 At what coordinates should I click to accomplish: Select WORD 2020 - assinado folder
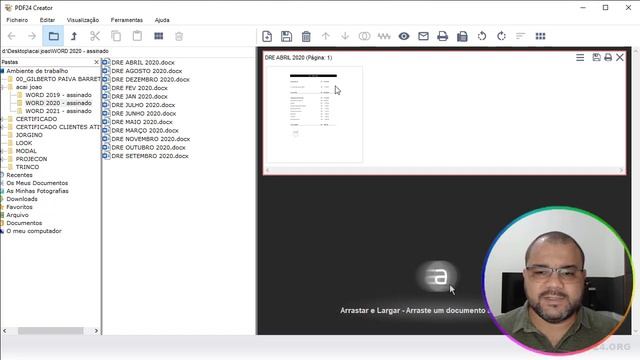[58, 103]
